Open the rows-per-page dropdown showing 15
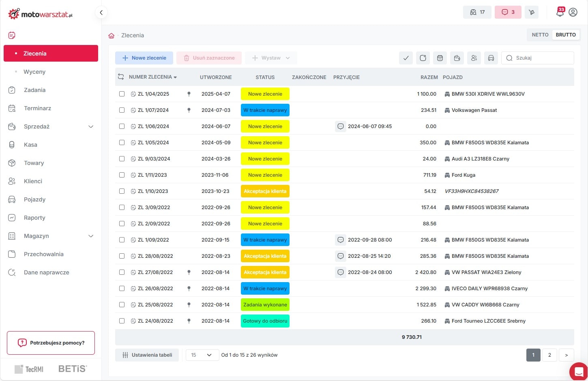Screen dimensions: 588x381 tap(202, 355)
